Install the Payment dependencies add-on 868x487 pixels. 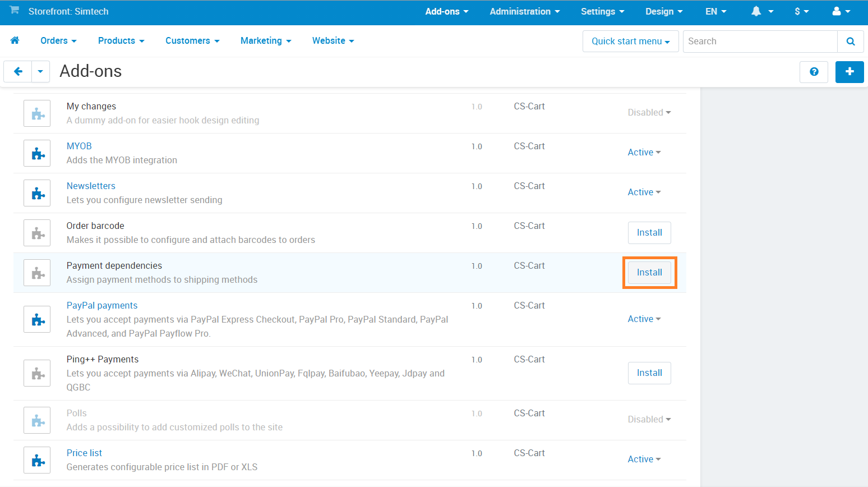649,273
